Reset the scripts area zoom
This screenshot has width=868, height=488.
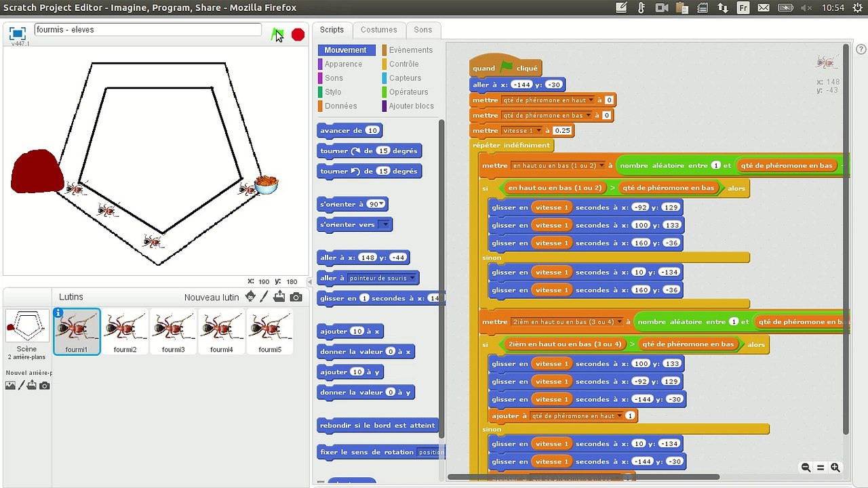[821, 468]
